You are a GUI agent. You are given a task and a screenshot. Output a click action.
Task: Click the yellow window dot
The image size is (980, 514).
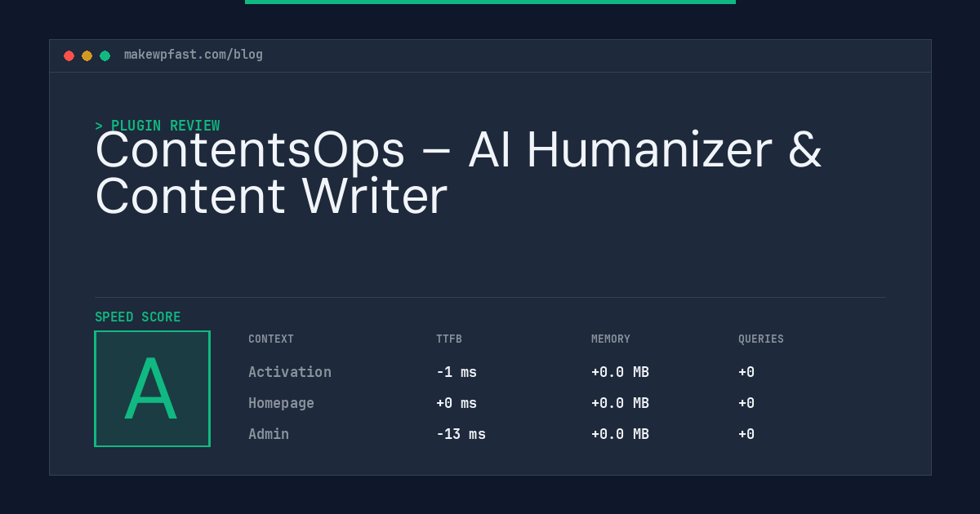[87, 55]
